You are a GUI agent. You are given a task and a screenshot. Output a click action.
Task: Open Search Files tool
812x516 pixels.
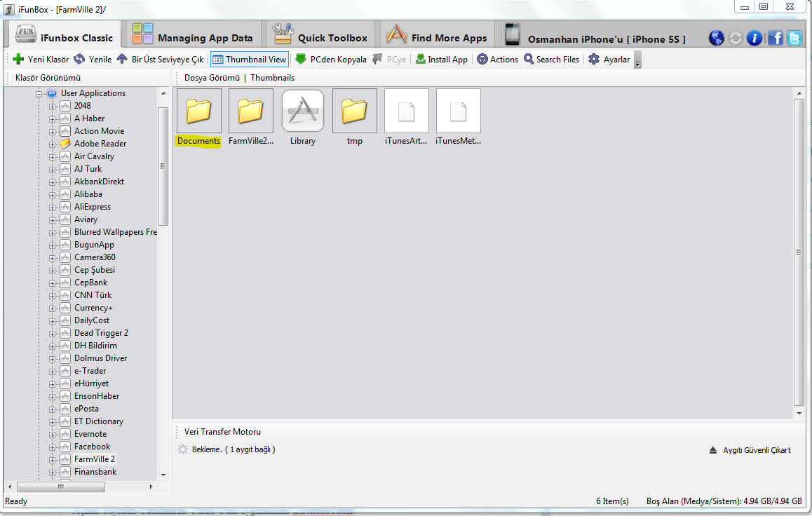tap(552, 60)
